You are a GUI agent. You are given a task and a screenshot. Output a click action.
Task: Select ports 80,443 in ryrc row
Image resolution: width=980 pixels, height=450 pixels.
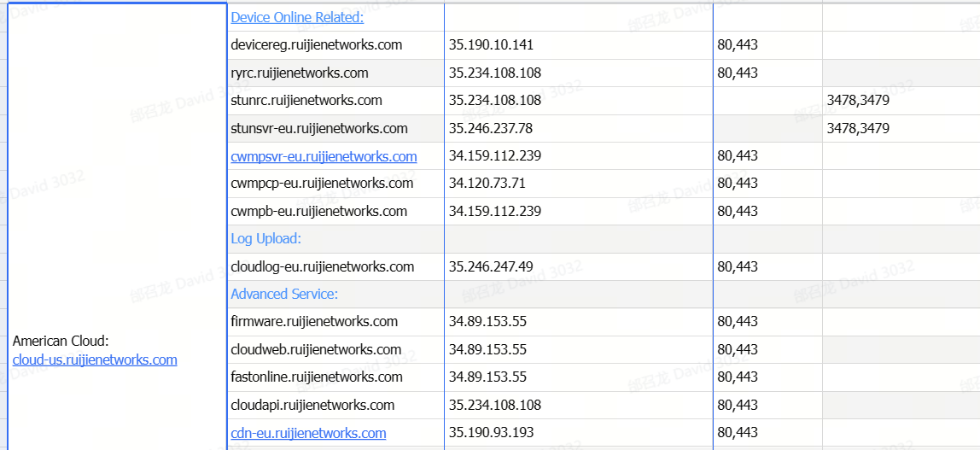click(x=738, y=73)
